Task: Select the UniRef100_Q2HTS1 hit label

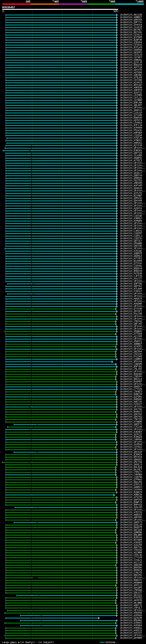Action: click(x=131, y=93)
